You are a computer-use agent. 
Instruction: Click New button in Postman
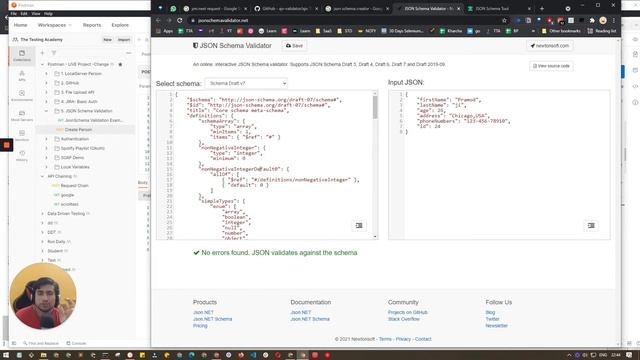[x=107, y=40]
